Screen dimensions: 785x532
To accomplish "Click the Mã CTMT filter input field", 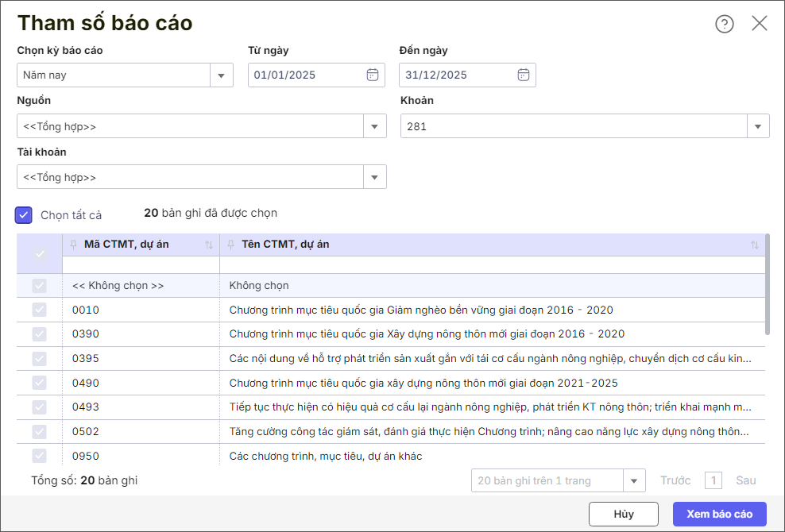I will (141, 265).
